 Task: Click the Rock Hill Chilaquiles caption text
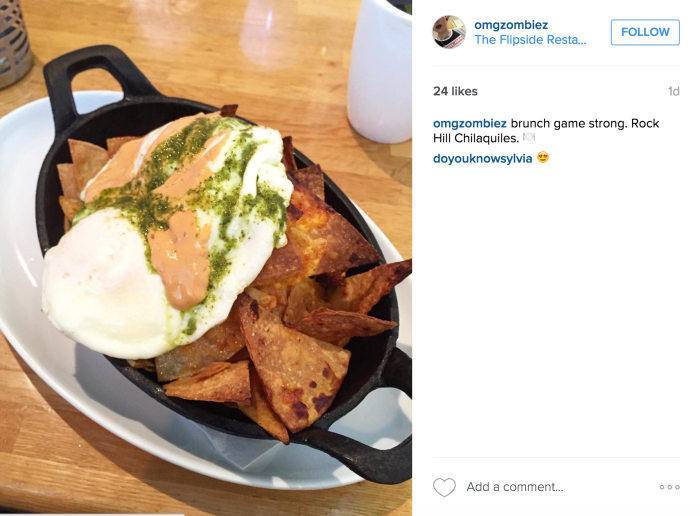(546, 130)
